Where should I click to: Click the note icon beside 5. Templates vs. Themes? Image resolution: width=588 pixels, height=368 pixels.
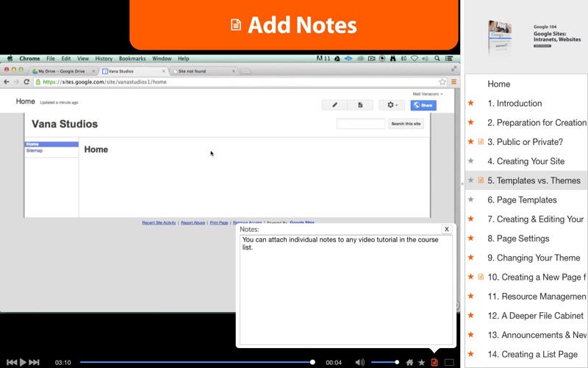[481, 180]
